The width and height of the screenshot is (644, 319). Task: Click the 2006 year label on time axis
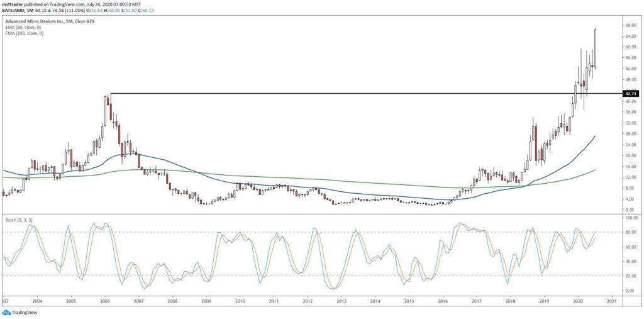(105, 301)
